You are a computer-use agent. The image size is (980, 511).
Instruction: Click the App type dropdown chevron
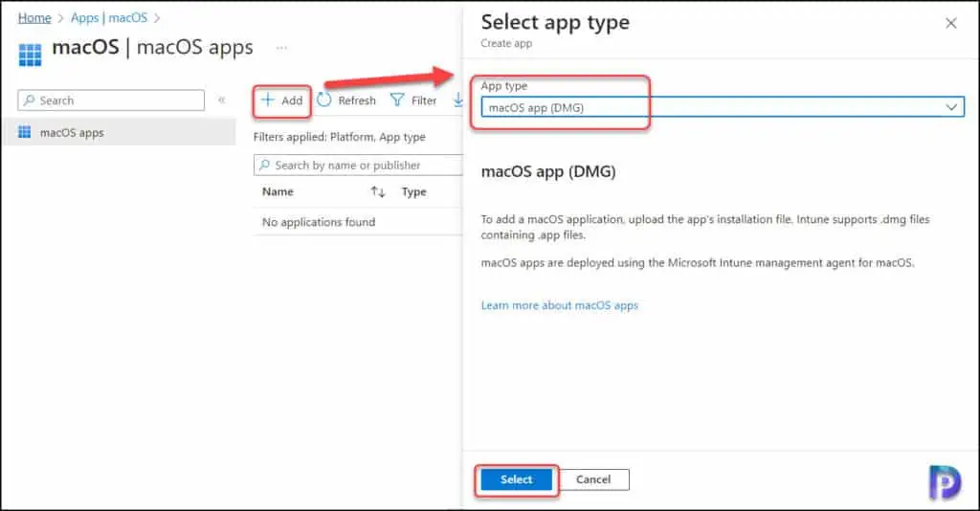click(x=951, y=107)
